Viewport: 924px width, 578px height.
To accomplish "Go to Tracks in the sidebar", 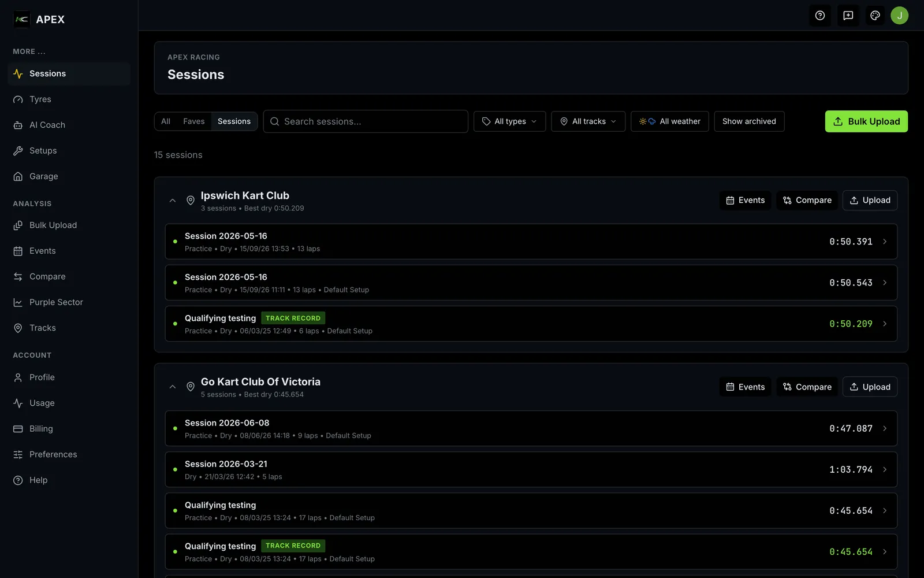I will pos(69,328).
